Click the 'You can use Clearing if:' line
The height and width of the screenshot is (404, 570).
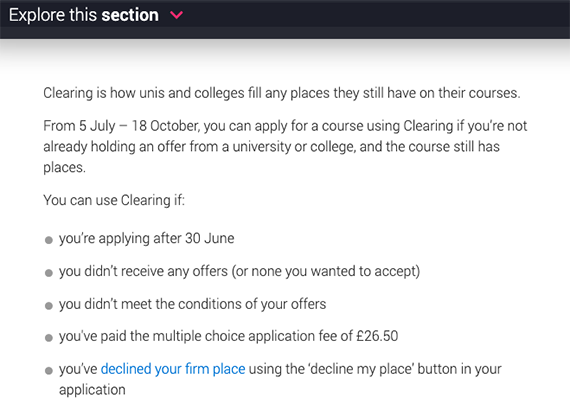[x=114, y=200]
